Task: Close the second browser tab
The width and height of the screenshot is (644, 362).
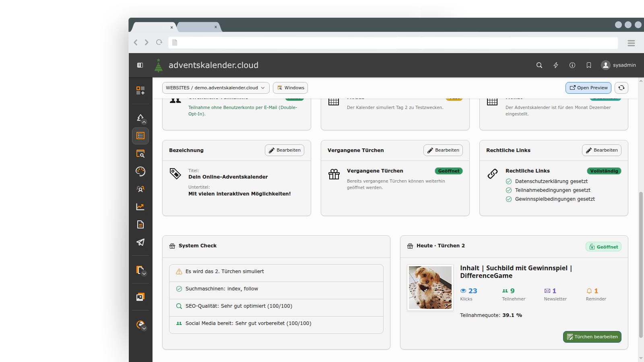Action: (x=216, y=27)
